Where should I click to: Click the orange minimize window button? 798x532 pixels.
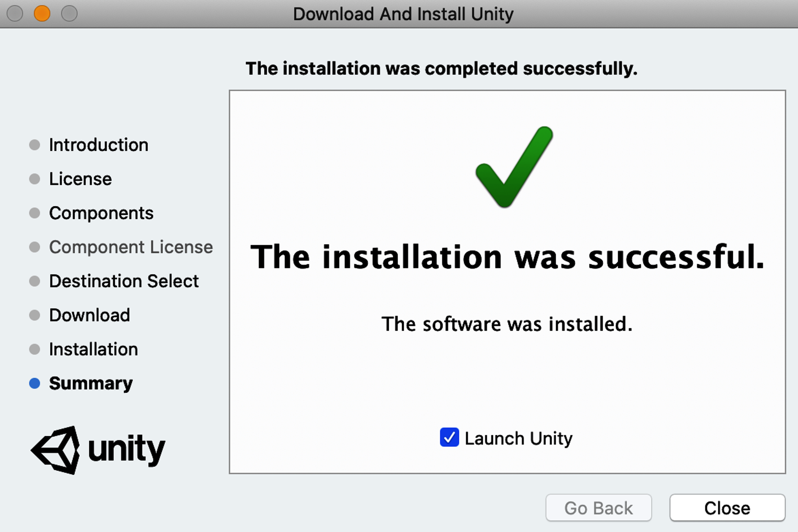(x=42, y=14)
